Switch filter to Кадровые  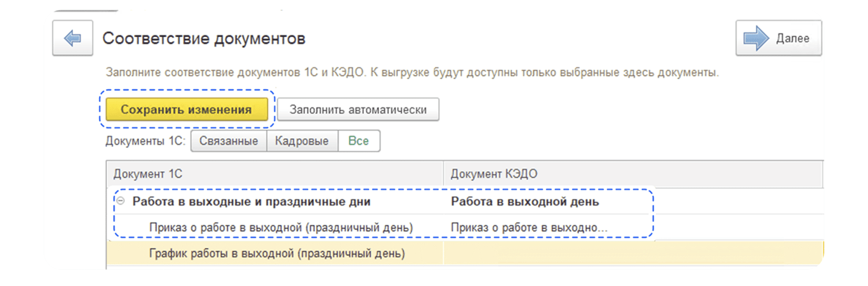coord(302,141)
